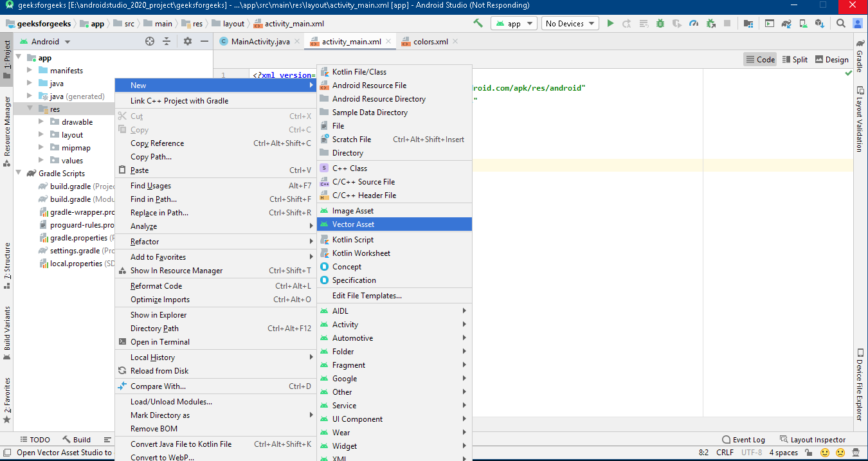Image resolution: width=868 pixels, height=461 pixels.
Task: Click the 'geeksforgeeks' breadcrumb
Action: click(x=40, y=24)
